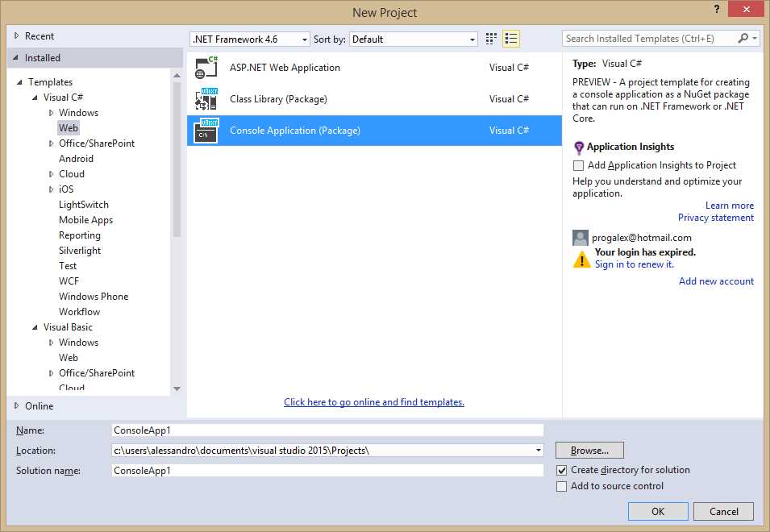Click the Application Insights purple icon
Viewport: 770px width, 532px height.
coord(579,146)
